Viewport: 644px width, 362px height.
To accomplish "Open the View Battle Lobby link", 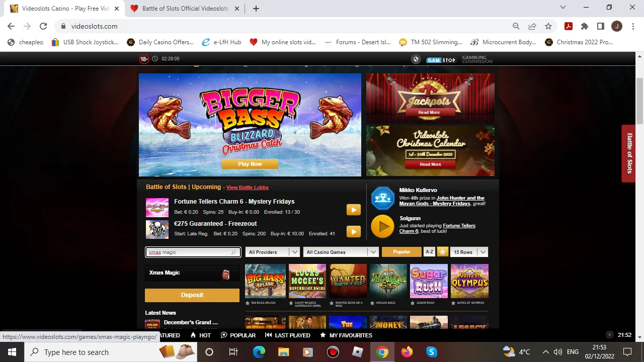I will [248, 188].
